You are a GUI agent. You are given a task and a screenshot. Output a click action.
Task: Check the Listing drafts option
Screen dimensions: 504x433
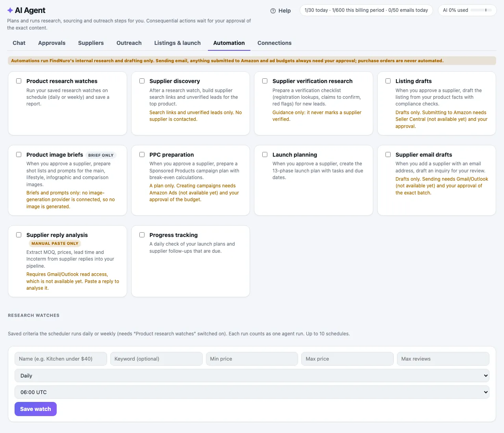[388, 81]
